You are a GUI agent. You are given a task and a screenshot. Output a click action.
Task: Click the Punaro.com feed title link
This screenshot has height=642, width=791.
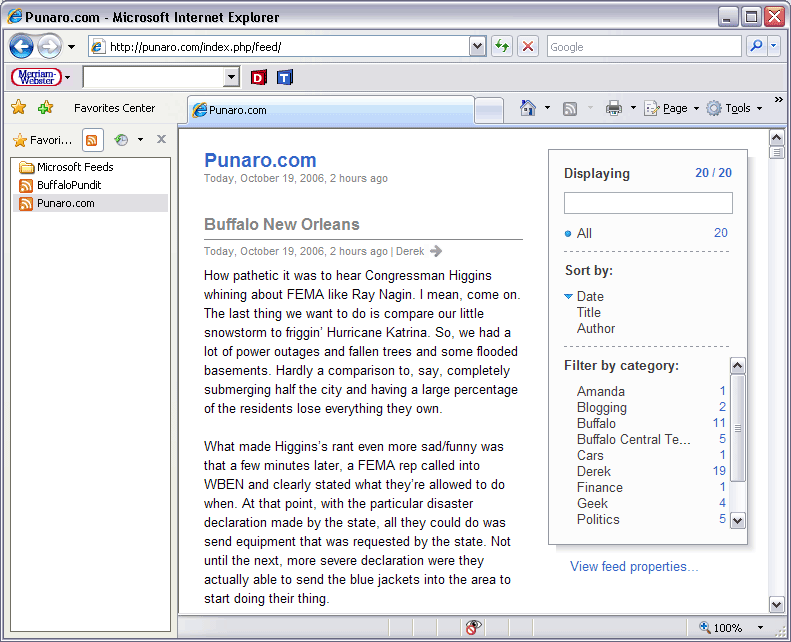point(260,160)
